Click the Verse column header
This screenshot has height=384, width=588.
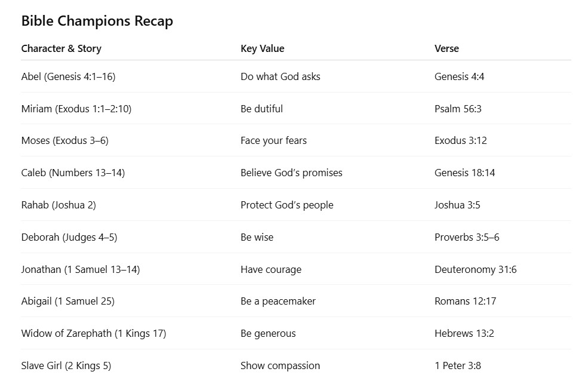pos(447,48)
